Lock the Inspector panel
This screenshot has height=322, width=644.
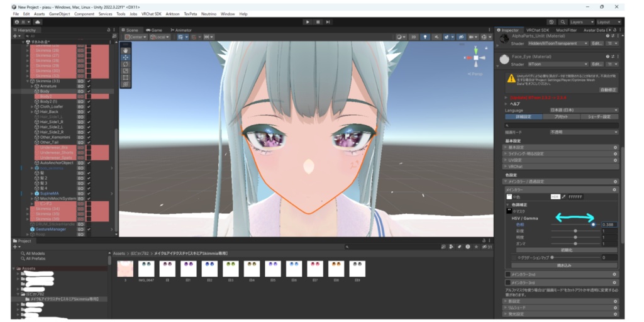click(614, 30)
